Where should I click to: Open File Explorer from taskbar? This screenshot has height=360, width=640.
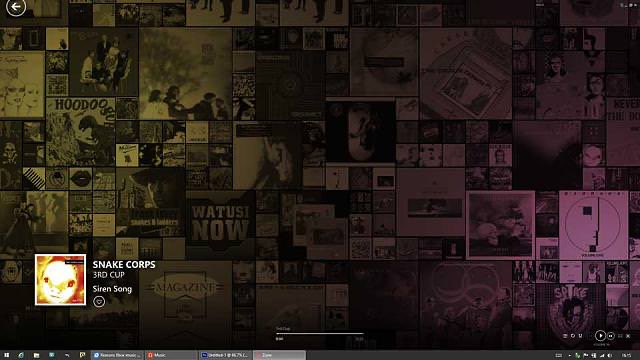36,356
